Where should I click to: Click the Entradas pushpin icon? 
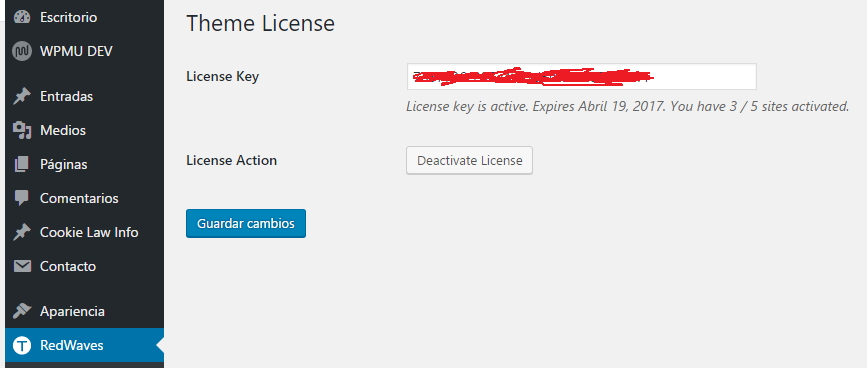(x=22, y=97)
